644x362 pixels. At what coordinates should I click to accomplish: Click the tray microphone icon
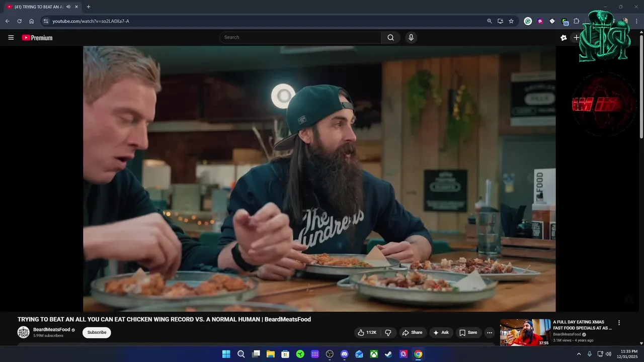(x=590, y=354)
